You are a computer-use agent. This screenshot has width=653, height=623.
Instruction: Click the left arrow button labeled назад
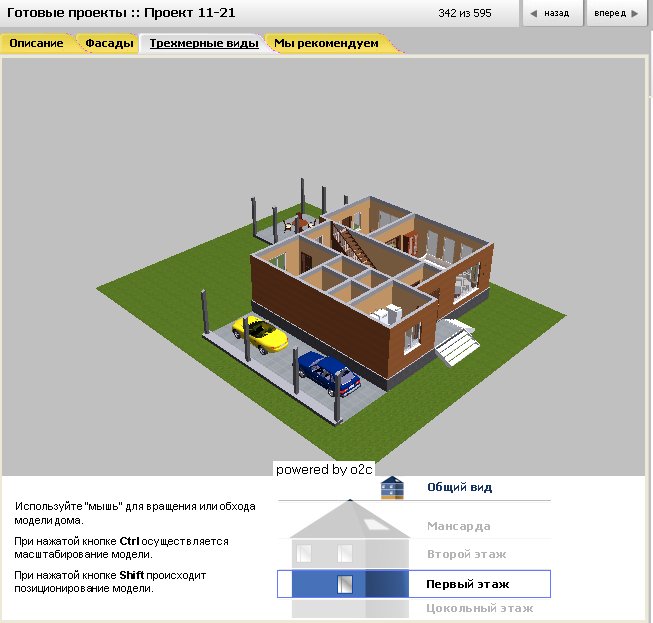(x=549, y=13)
